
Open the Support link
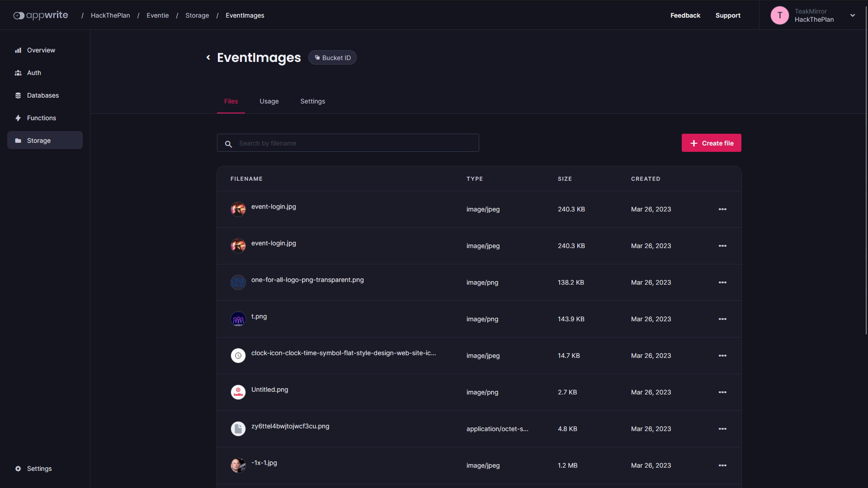pos(727,15)
